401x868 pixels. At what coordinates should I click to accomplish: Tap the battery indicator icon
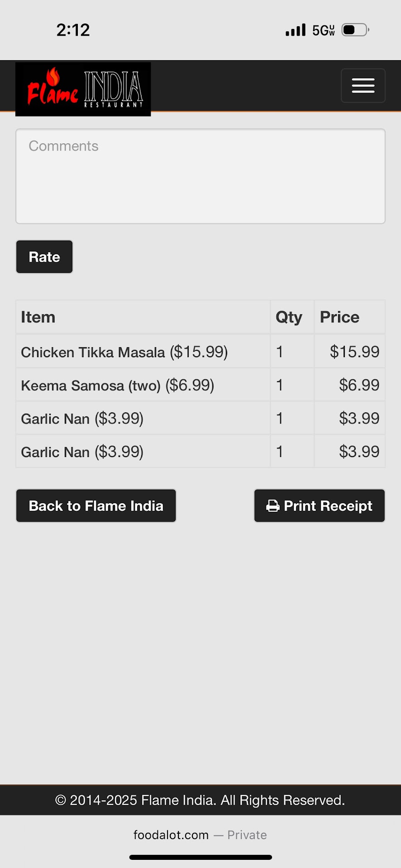click(355, 30)
